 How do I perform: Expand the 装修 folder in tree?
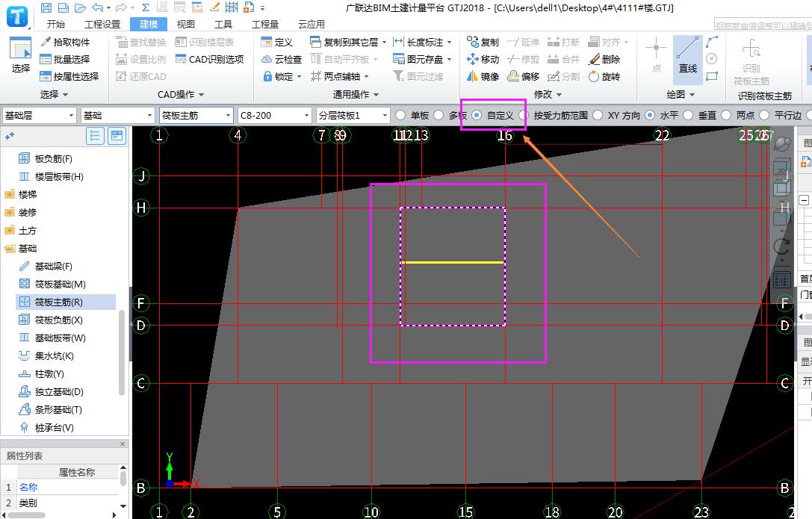pyautogui.click(x=10, y=213)
